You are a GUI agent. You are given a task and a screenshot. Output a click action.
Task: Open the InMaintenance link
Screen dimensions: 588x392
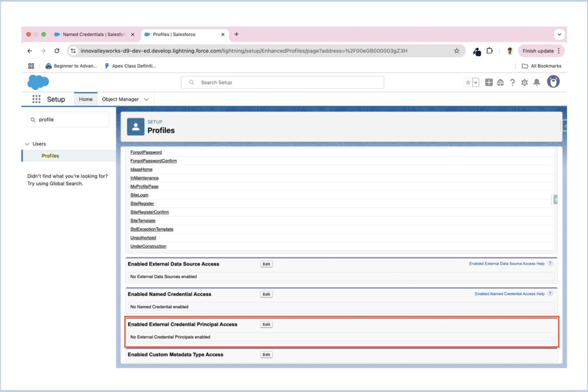point(144,178)
